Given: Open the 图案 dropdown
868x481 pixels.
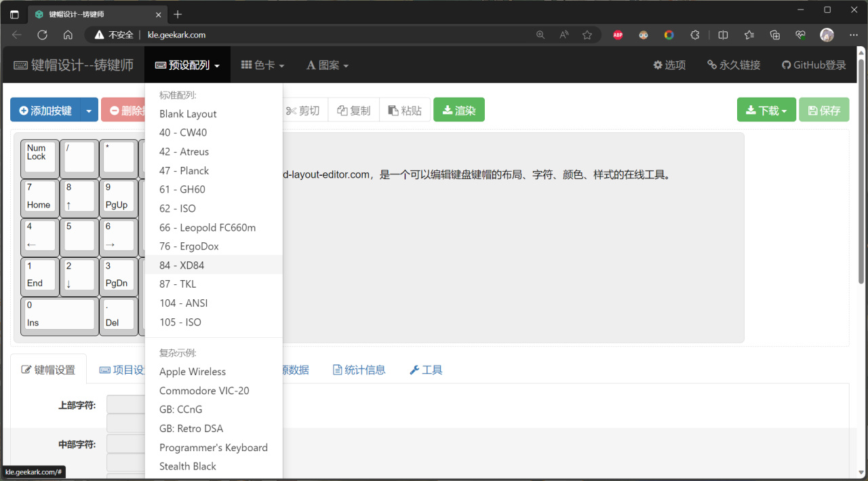Looking at the screenshot, I should [327, 65].
